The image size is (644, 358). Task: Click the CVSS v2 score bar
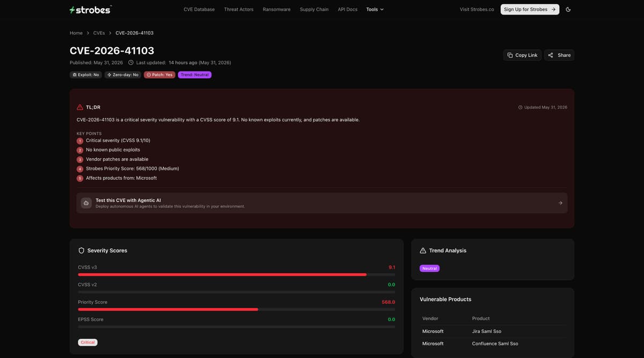coord(236,292)
